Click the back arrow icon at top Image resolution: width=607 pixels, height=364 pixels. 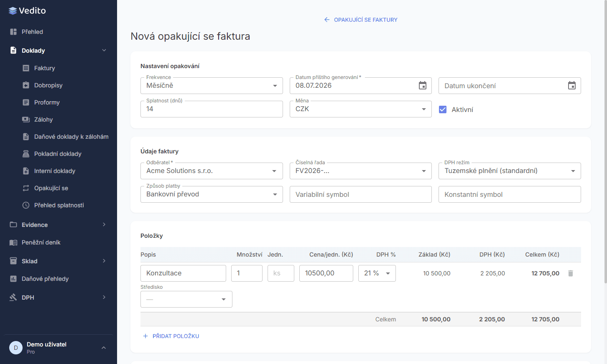click(x=327, y=20)
